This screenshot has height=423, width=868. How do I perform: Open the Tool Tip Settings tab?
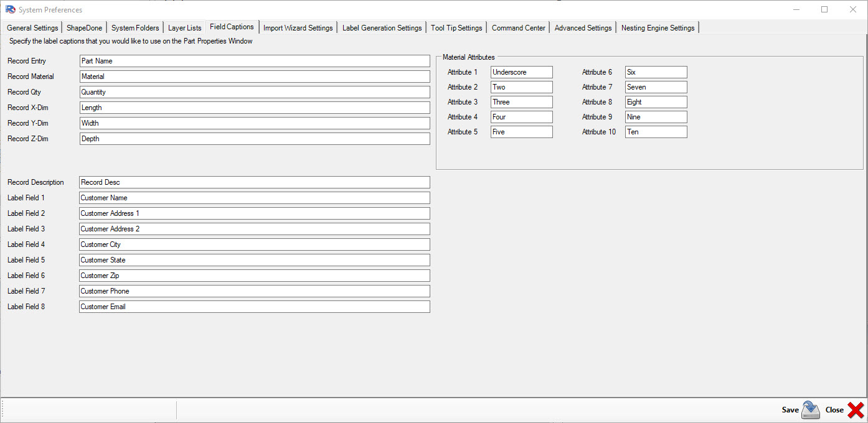(456, 27)
